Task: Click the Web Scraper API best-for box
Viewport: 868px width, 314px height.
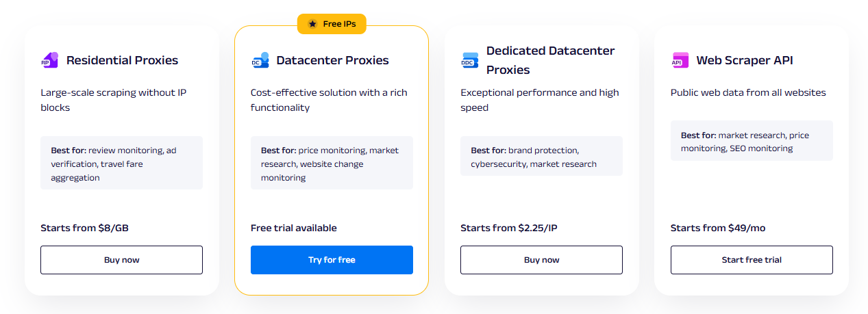Action: tap(752, 142)
